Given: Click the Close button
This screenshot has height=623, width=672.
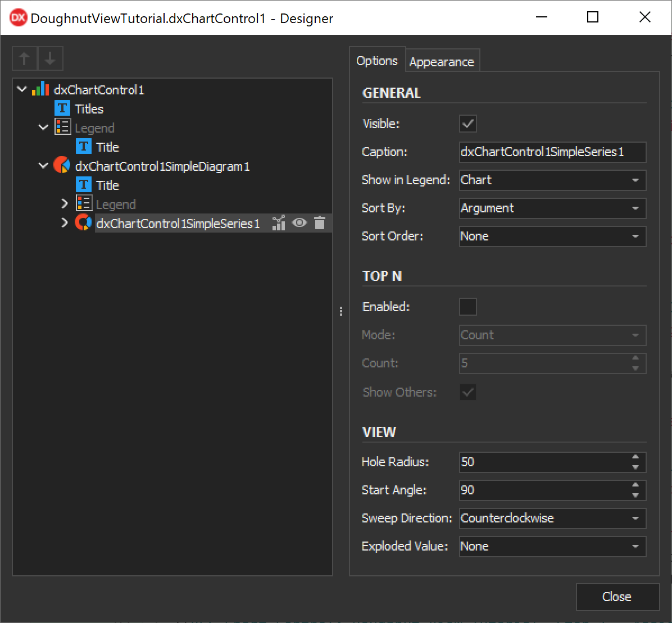Looking at the screenshot, I should (617, 597).
